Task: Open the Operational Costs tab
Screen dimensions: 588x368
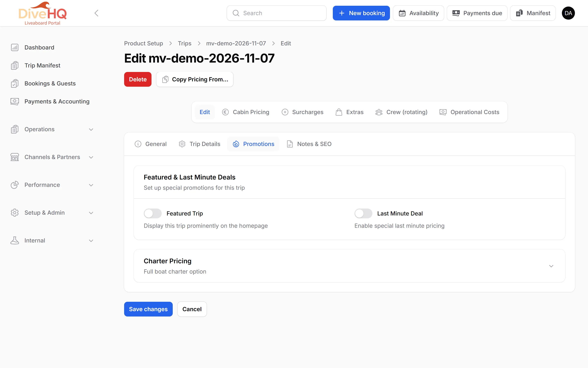Action: point(469,112)
